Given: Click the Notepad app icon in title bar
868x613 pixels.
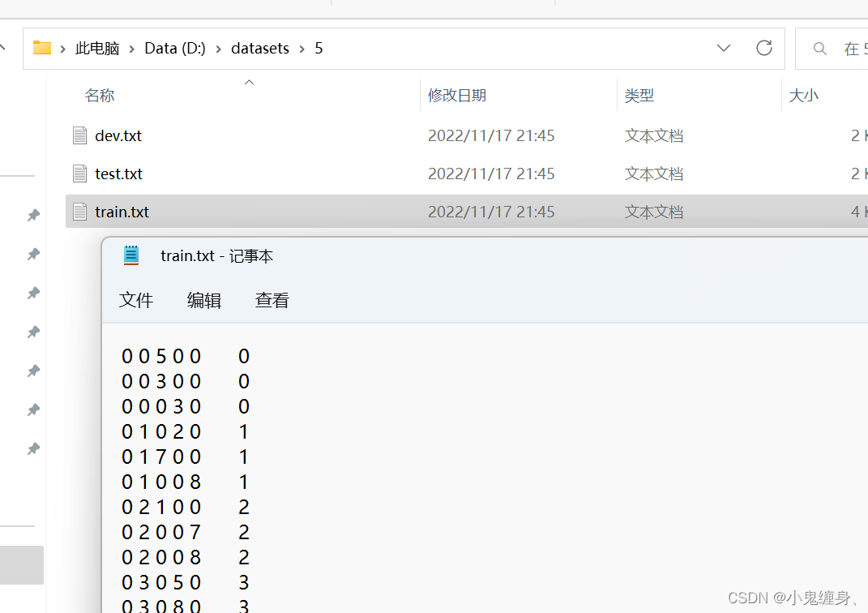Looking at the screenshot, I should (x=131, y=255).
